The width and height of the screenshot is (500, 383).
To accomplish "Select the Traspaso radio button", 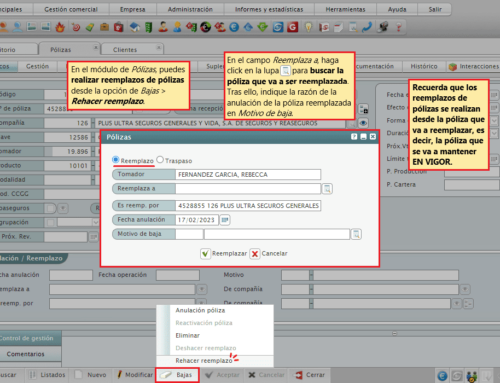I will [160, 160].
